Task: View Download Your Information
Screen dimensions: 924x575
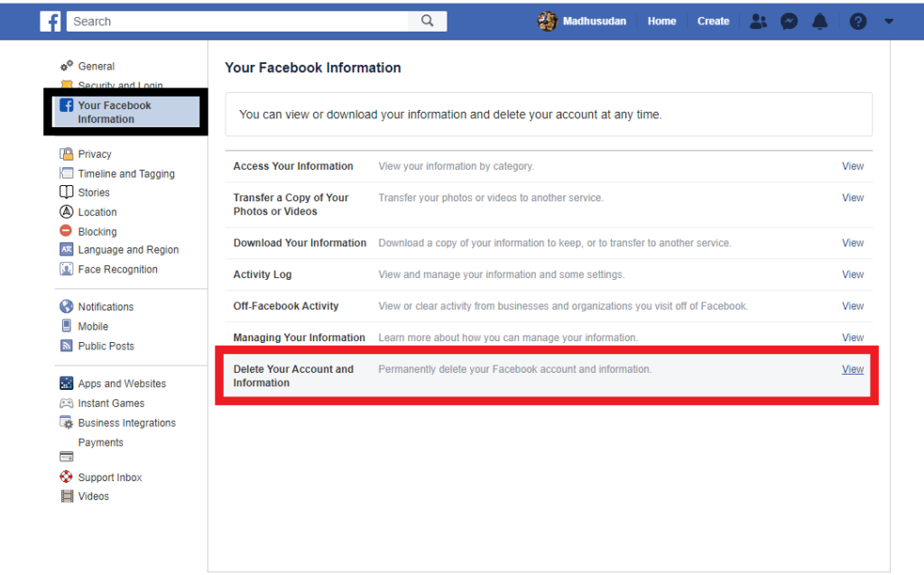Action: coord(853,243)
